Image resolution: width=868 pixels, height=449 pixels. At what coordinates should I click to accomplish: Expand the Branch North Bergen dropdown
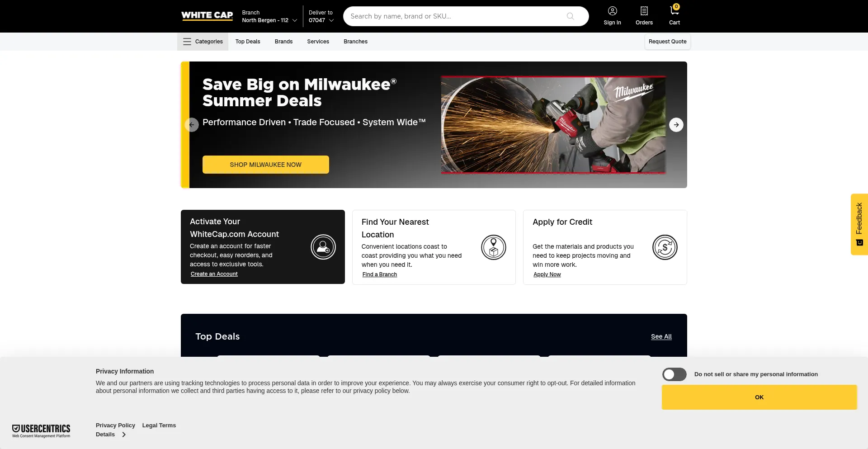(x=269, y=16)
